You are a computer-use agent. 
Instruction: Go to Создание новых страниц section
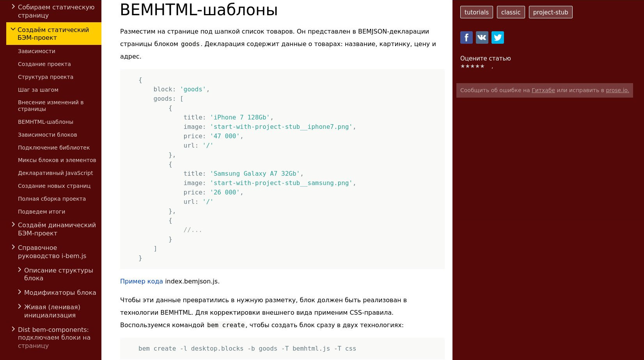click(54, 186)
